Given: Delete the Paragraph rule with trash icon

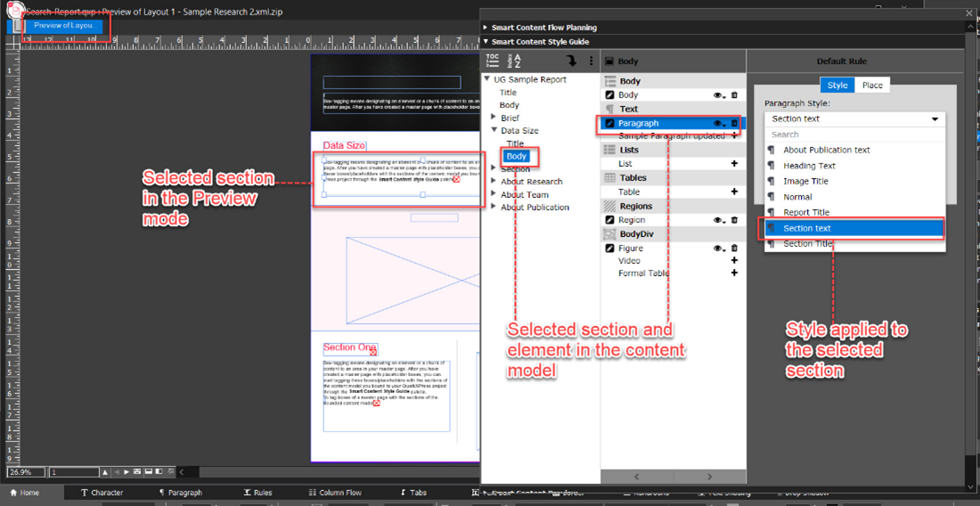Looking at the screenshot, I should click(734, 123).
